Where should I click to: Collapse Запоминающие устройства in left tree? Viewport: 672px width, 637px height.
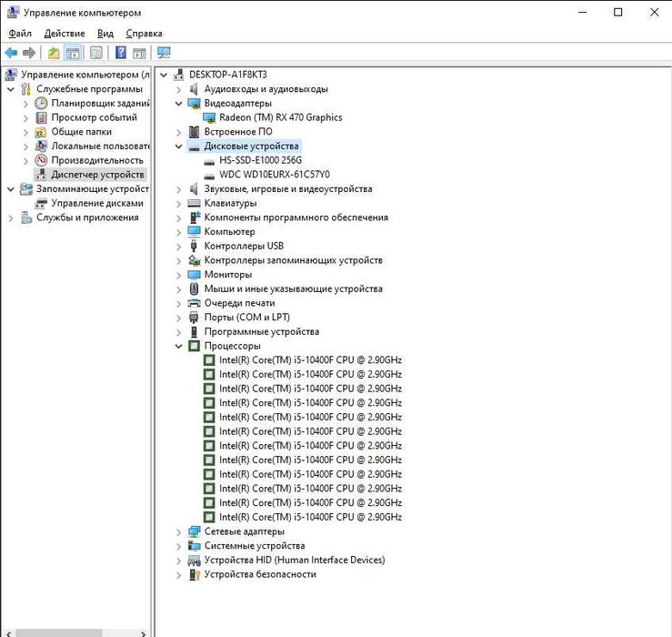(11, 189)
